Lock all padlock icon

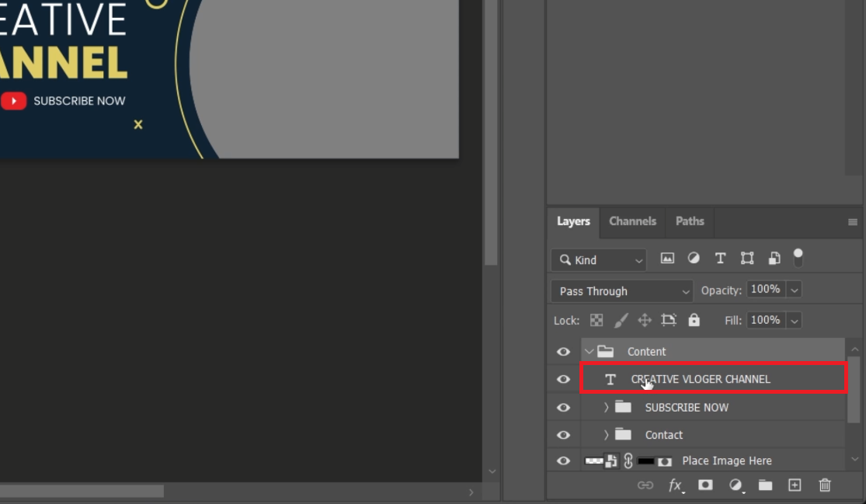(694, 320)
